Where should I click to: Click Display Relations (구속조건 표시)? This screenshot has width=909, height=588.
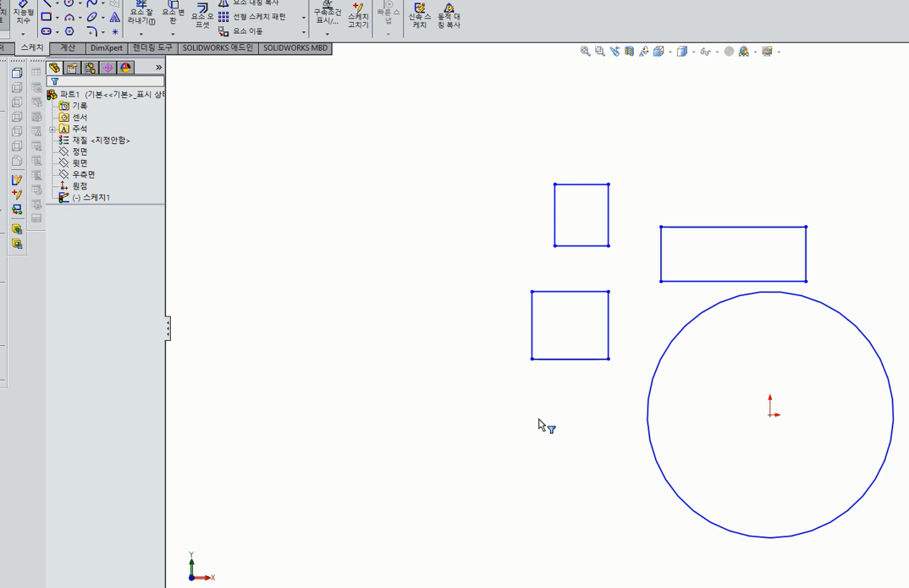(327, 14)
